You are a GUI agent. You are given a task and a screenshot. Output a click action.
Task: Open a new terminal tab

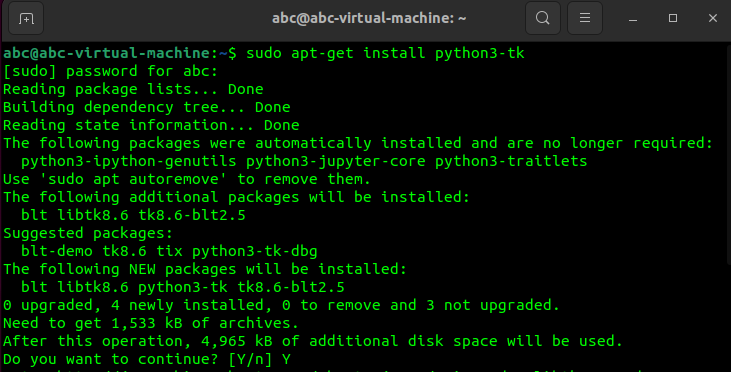(x=26, y=18)
